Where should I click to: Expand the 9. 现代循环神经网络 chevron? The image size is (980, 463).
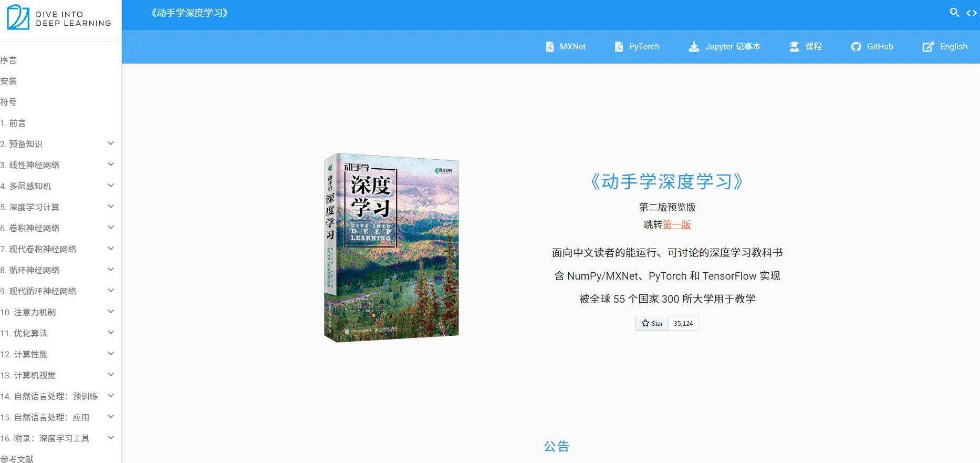pyautogui.click(x=111, y=291)
